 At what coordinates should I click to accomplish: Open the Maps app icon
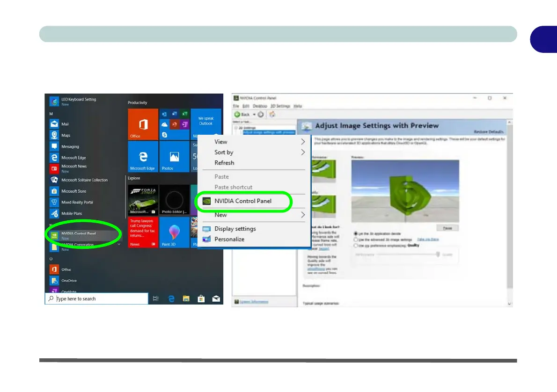pos(54,135)
